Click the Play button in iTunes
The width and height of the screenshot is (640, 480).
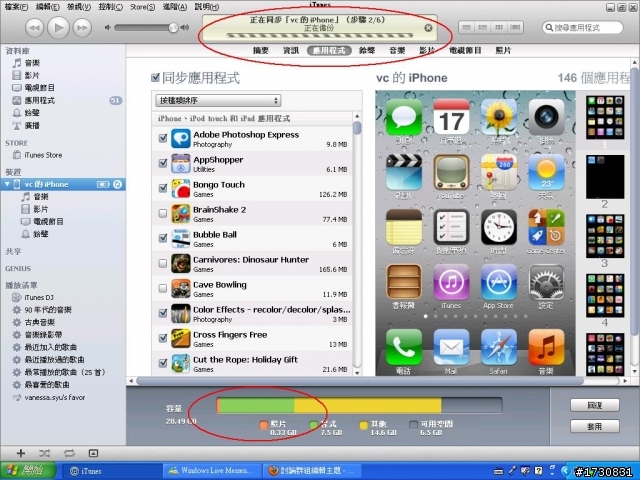(x=58, y=28)
